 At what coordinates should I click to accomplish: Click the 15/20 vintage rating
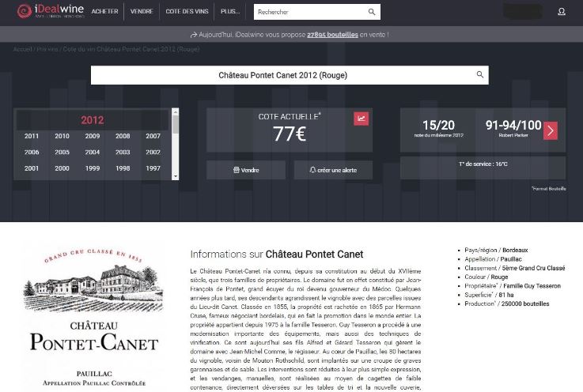point(438,125)
